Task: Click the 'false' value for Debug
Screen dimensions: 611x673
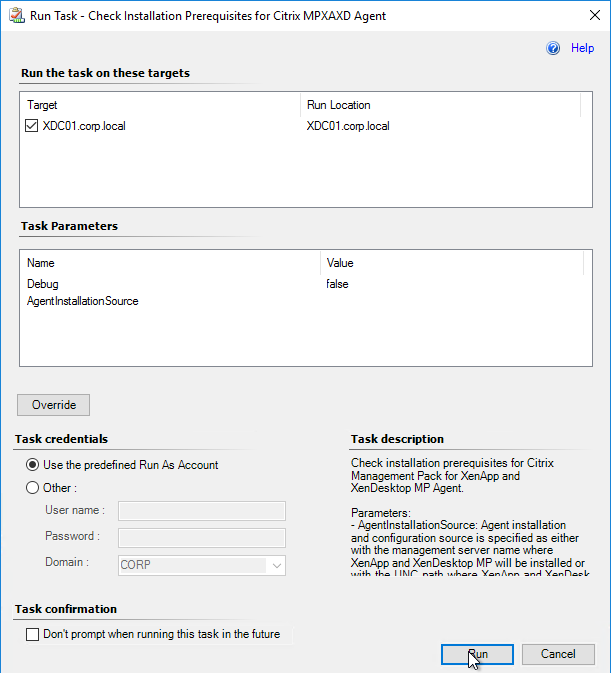Action: [337, 284]
